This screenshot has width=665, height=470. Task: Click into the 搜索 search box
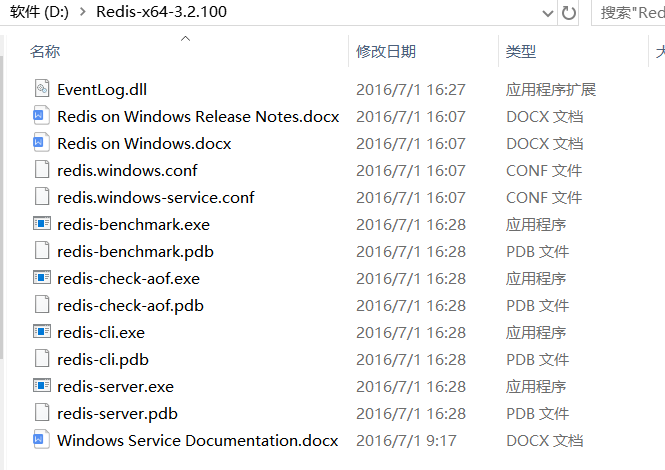point(630,13)
